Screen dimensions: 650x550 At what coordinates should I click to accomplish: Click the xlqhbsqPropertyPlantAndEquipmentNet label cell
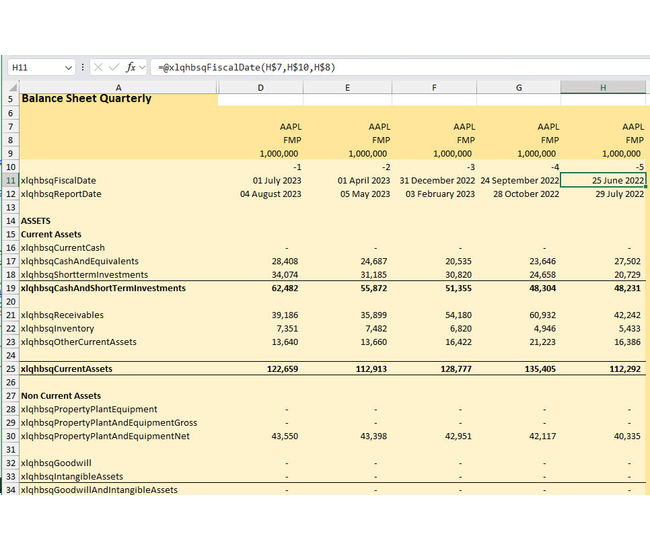point(119,436)
